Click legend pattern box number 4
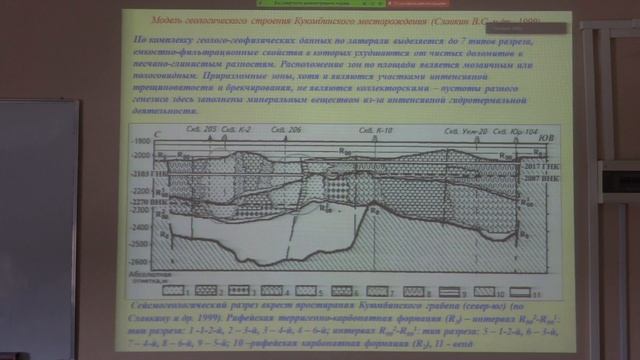 pos(272,290)
